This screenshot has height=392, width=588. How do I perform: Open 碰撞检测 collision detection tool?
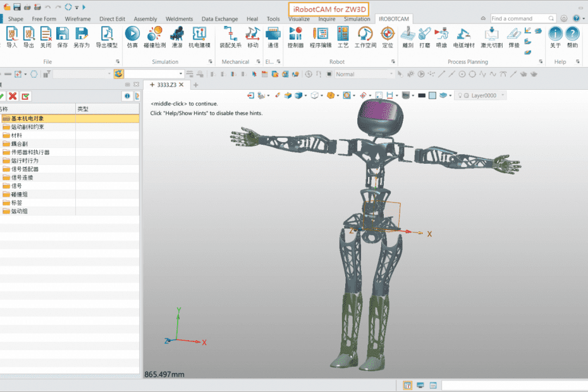[154, 34]
